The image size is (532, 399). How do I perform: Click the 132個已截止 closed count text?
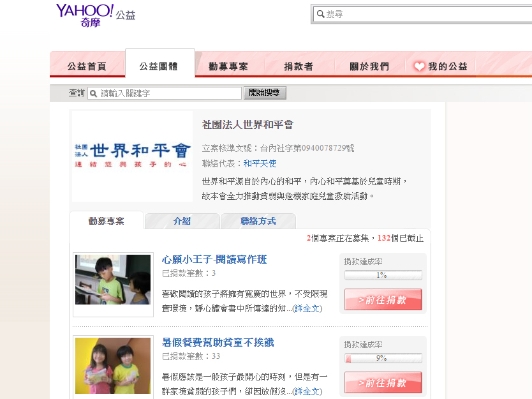point(401,238)
